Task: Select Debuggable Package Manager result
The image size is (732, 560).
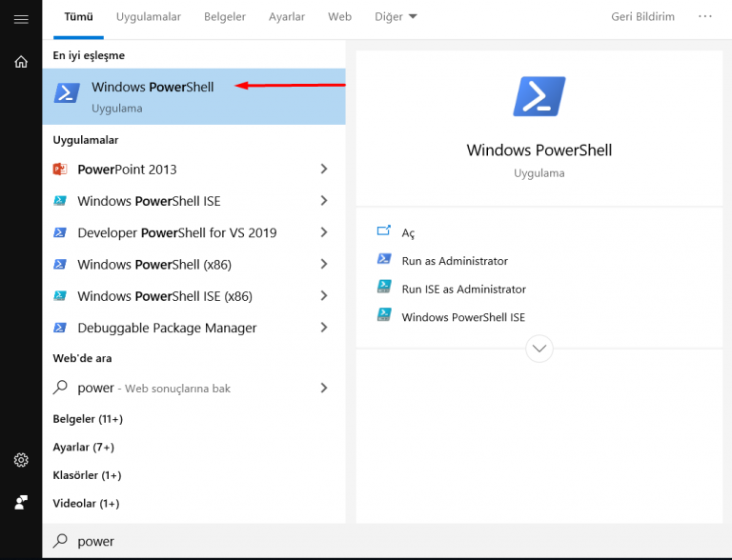Action: pyautogui.click(x=193, y=328)
